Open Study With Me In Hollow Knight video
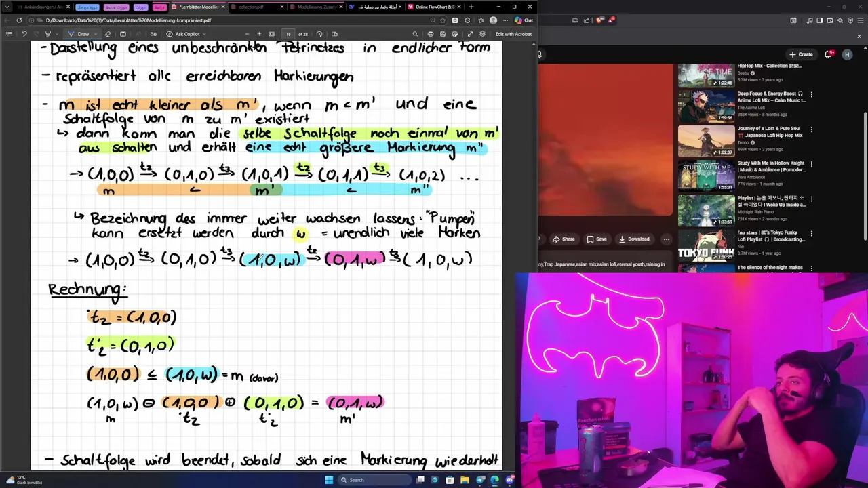Screen dimensions: 868x488 [706, 176]
